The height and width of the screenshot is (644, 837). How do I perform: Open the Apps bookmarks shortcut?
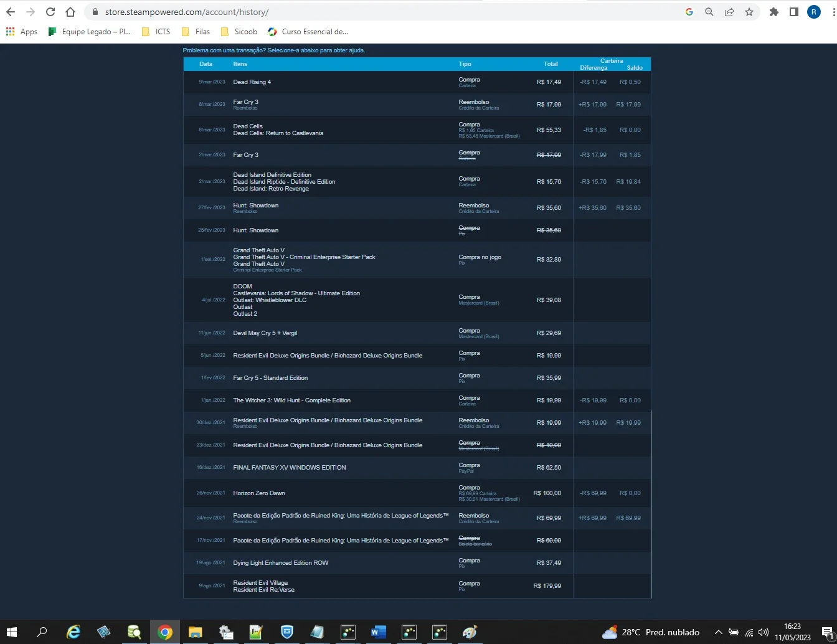coord(22,32)
